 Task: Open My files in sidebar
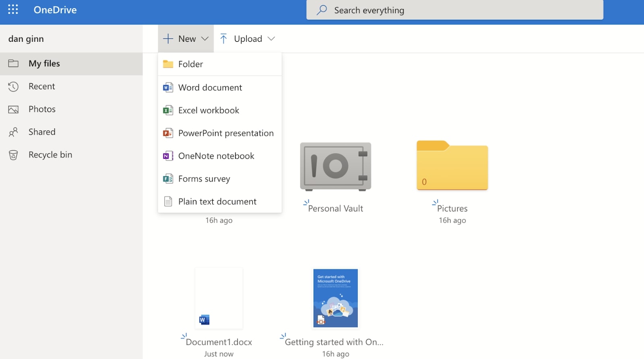tap(71, 64)
